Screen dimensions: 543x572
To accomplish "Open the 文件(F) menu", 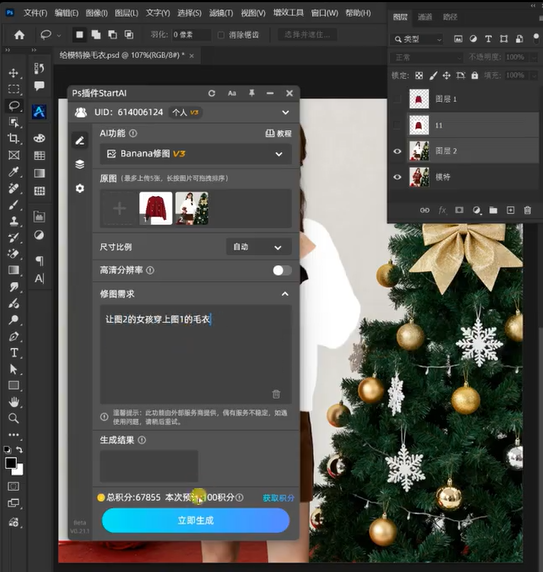I will tap(35, 13).
